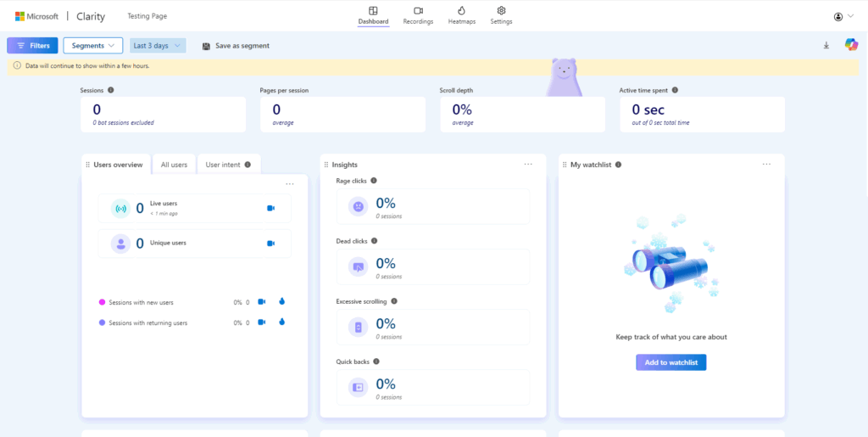Click the info icon next to Dead clicks

(x=374, y=241)
